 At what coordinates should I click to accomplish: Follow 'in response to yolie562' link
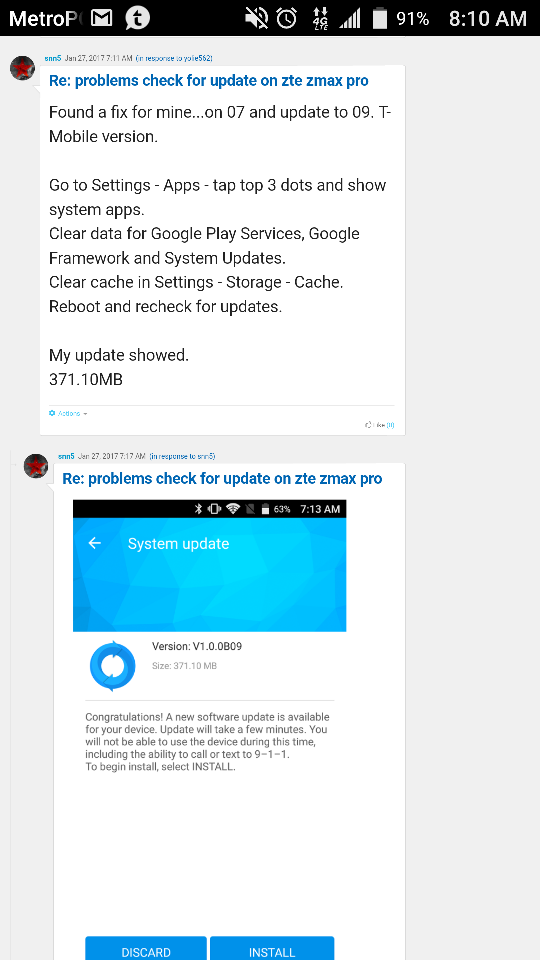[174, 58]
